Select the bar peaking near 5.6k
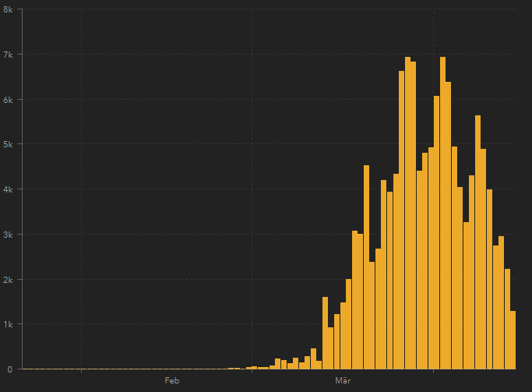The image size is (532, 392). point(477,242)
